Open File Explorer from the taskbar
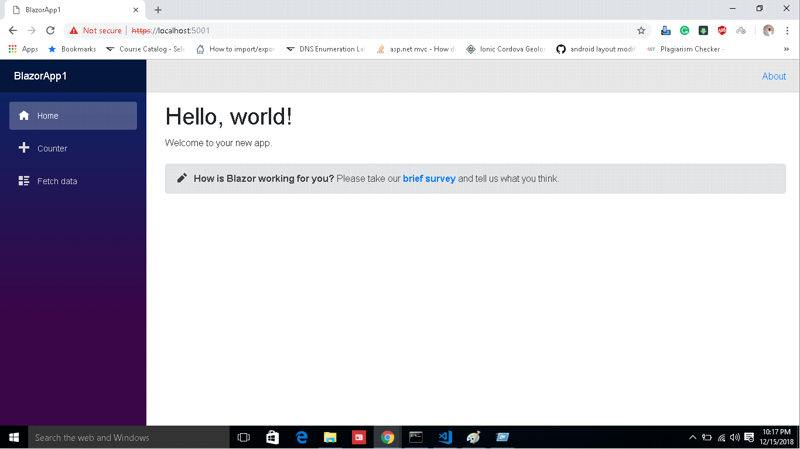Screen dimensions: 800x449 click(330, 437)
